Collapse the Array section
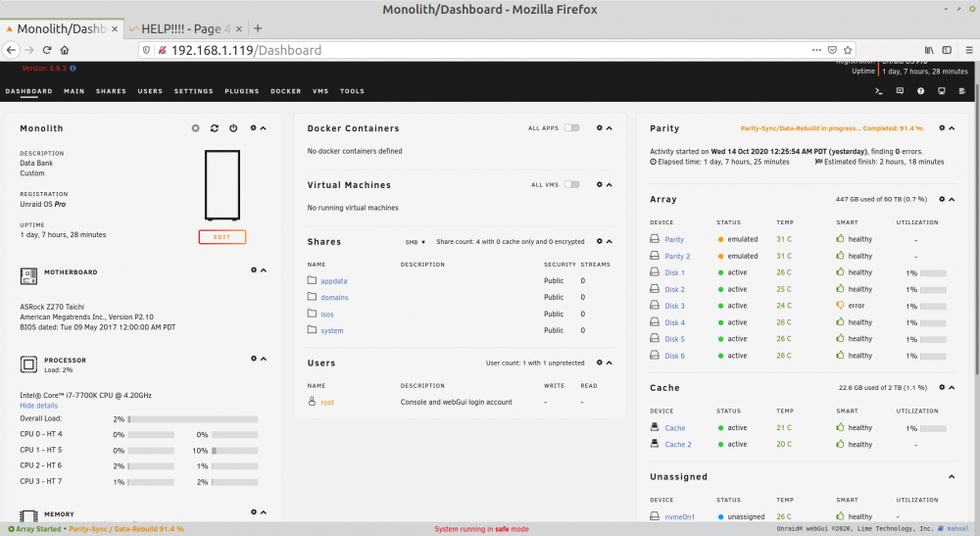Screen dimensions: 980x536 coord(952,199)
